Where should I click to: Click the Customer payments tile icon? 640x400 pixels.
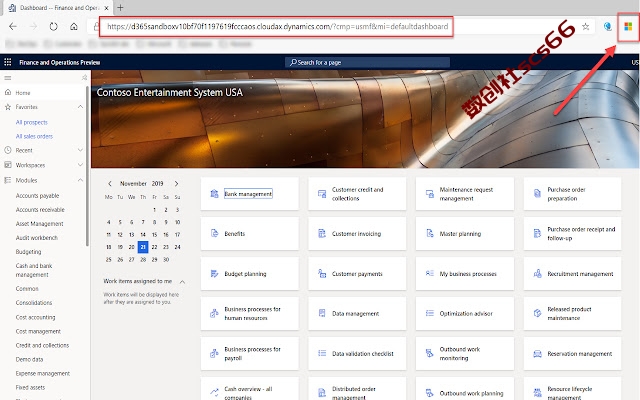322,273
